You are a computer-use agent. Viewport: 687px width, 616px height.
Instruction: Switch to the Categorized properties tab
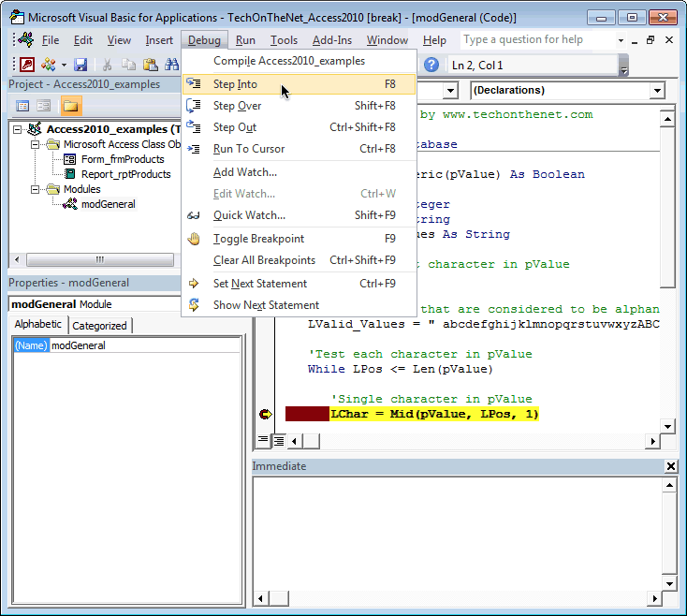tap(100, 326)
